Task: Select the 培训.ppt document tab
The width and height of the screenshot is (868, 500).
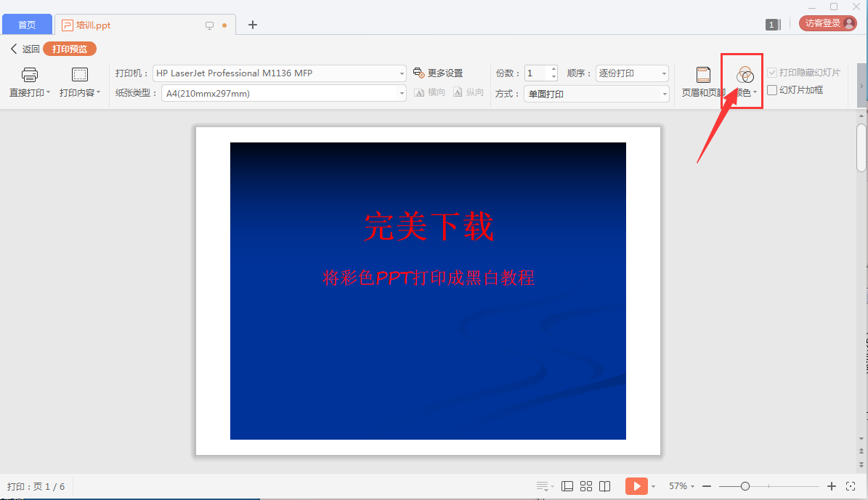Action: 93,25
